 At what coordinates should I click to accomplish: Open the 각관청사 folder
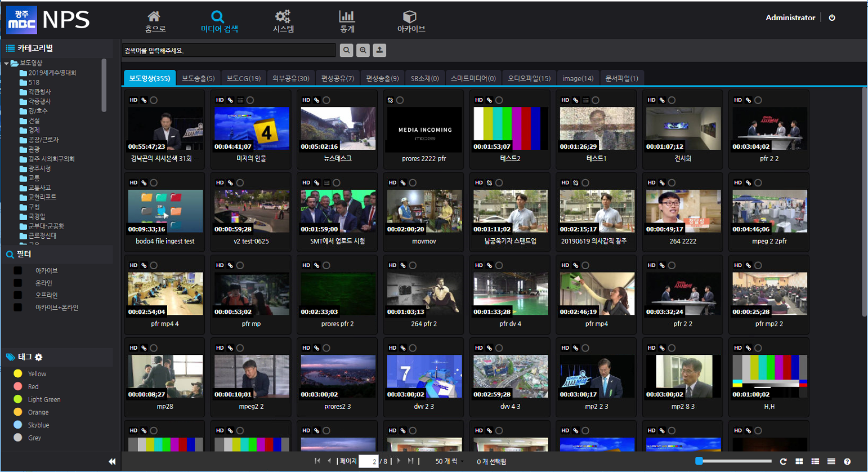35,92
